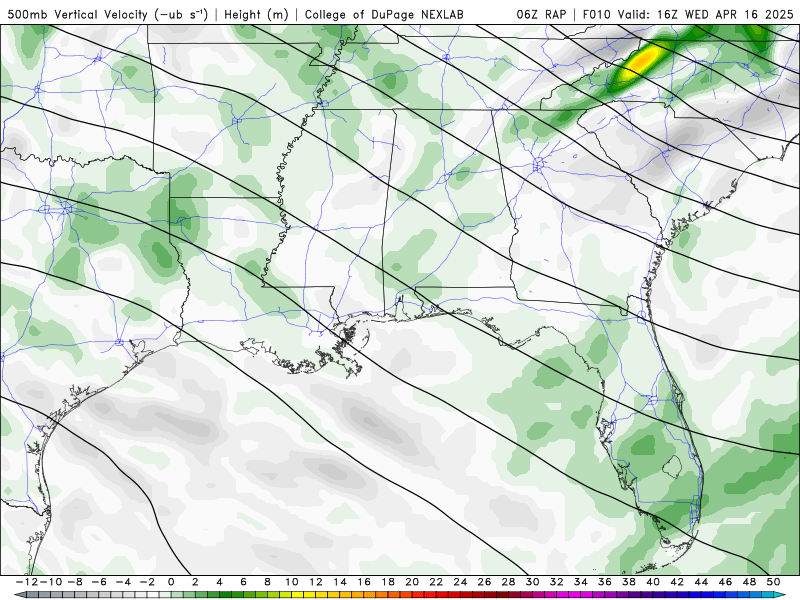
Task: Click the '500mb Vertical Velocity' title text
Action: (x=78, y=14)
